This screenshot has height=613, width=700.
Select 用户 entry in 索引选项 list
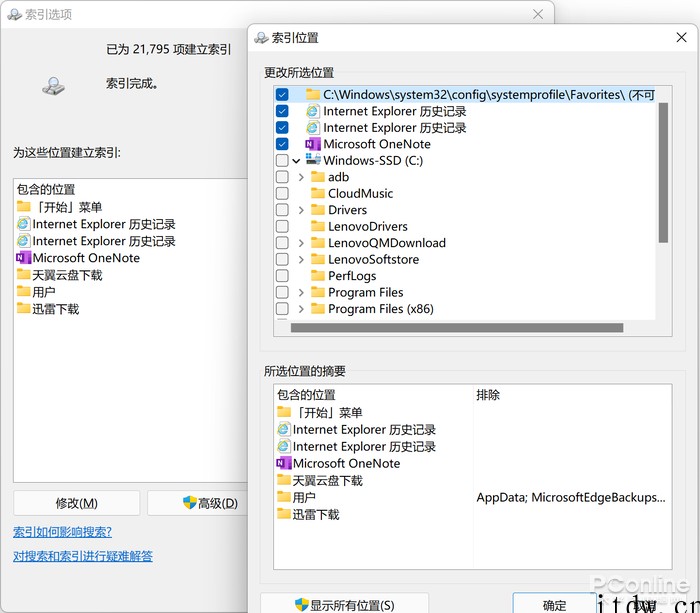pyautogui.click(x=44, y=292)
